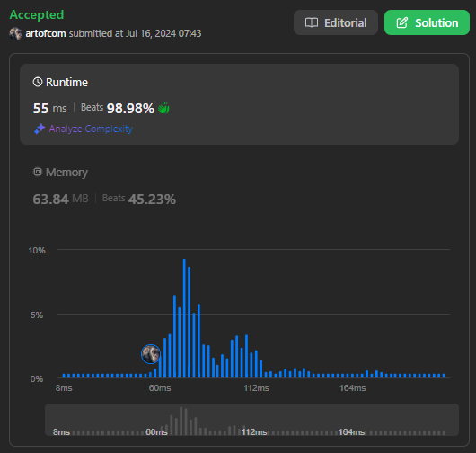Click the Runtime clock icon

click(x=38, y=82)
